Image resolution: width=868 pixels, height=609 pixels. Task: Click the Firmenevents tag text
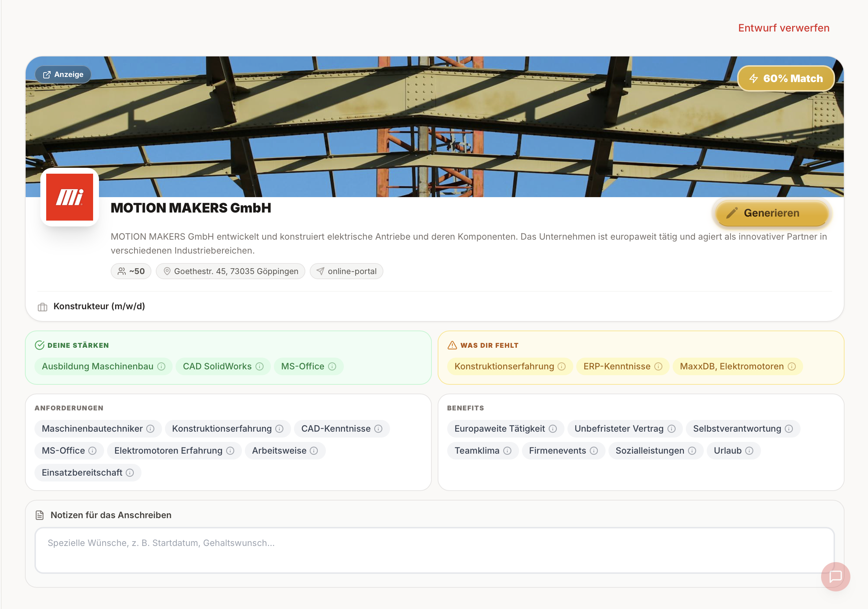click(x=557, y=450)
